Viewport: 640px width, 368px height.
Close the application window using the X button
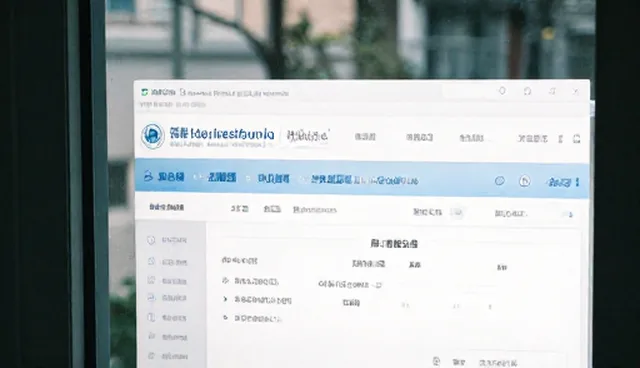pos(576,91)
